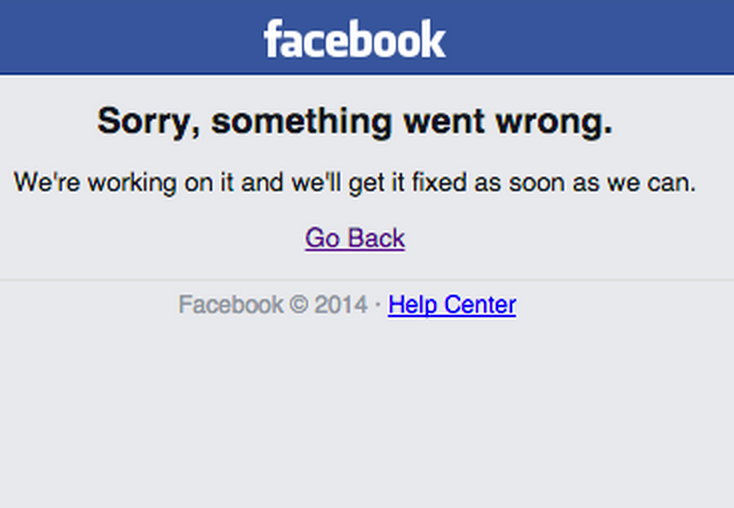
Task: Click the divider line above the footer
Action: coord(367,280)
